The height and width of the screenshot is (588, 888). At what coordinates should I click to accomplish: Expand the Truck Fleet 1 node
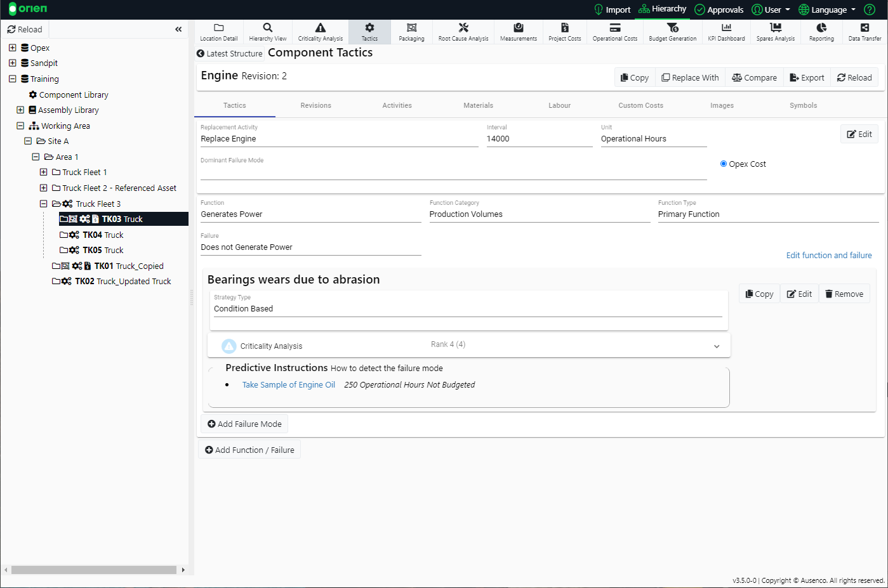43,172
